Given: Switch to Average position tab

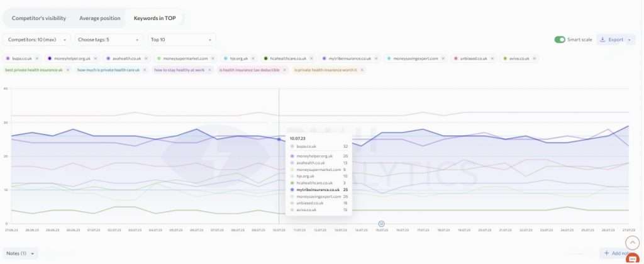Looking at the screenshot, I should [x=100, y=18].
